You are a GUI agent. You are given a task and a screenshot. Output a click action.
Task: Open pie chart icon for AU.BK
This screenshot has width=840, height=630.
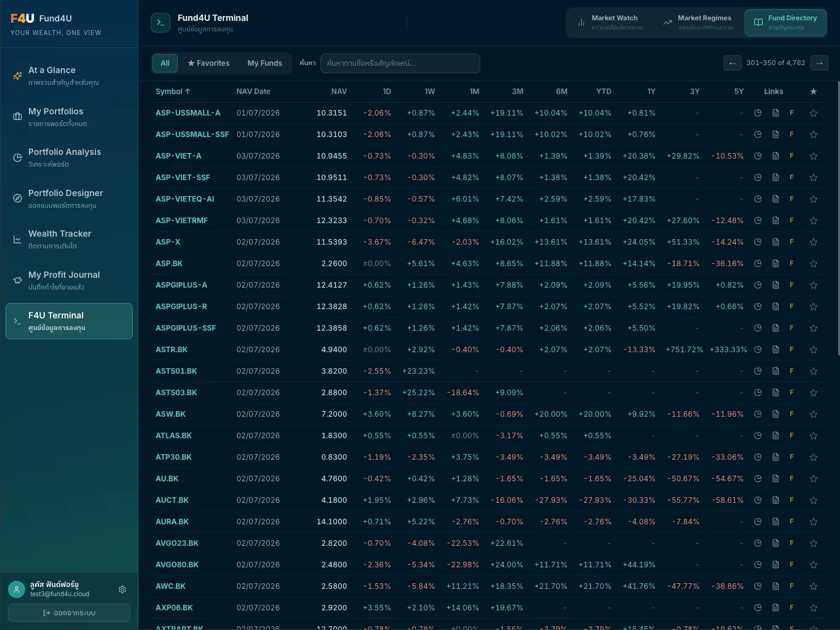coord(758,479)
